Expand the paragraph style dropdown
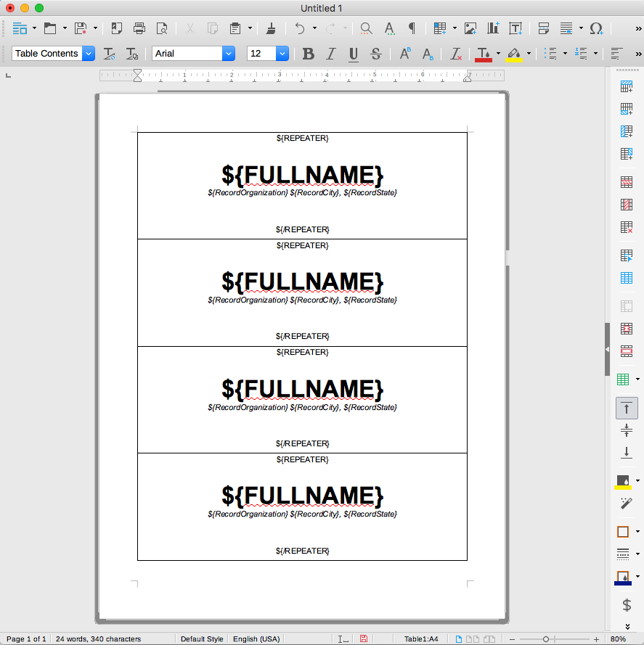Viewport: 644px width, 645px height. 89,54
